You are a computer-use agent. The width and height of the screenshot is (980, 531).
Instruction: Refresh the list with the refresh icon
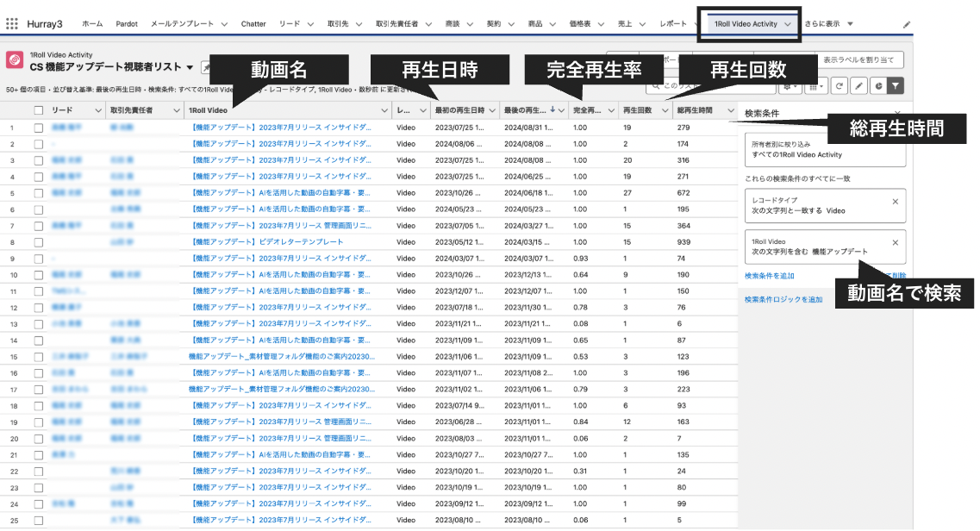click(840, 85)
